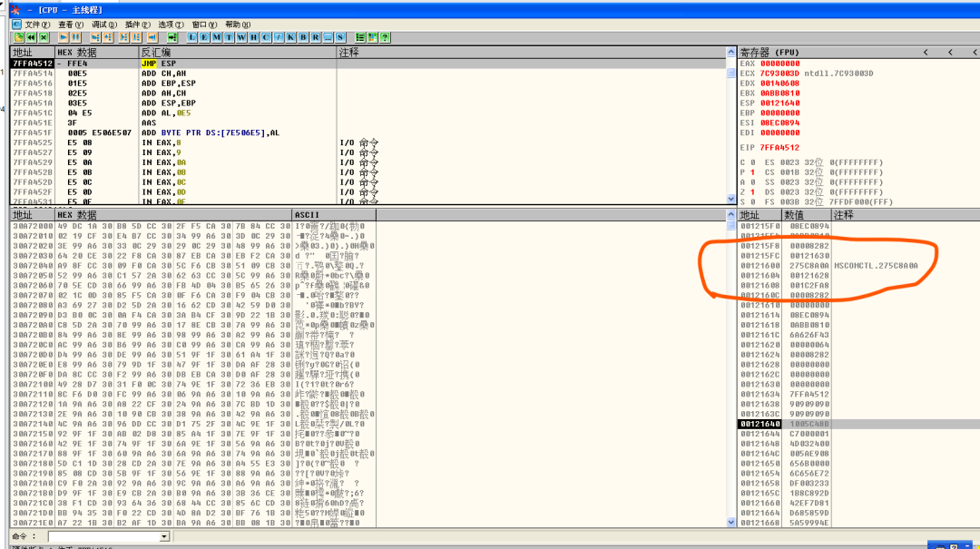Click the ESP register value 00121640

(780, 103)
